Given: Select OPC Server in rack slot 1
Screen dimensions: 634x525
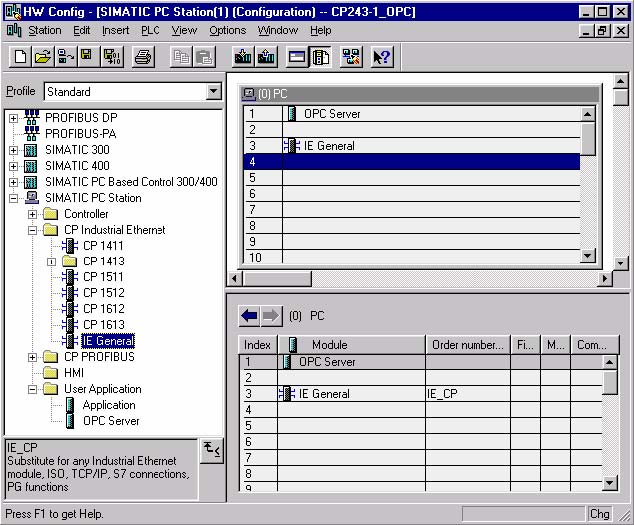Looking at the screenshot, I should pyautogui.click(x=412, y=114).
